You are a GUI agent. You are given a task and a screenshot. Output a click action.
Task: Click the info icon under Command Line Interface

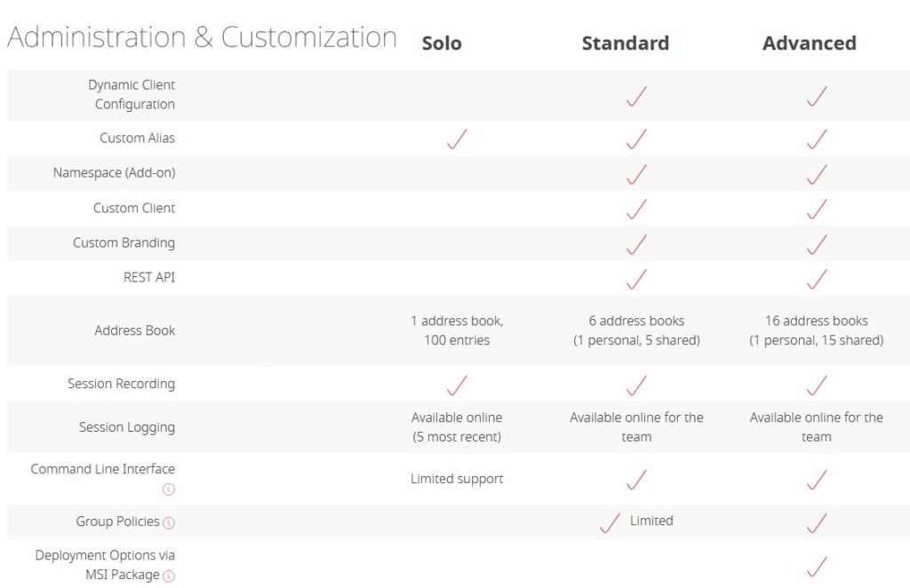(x=168, y=489)
